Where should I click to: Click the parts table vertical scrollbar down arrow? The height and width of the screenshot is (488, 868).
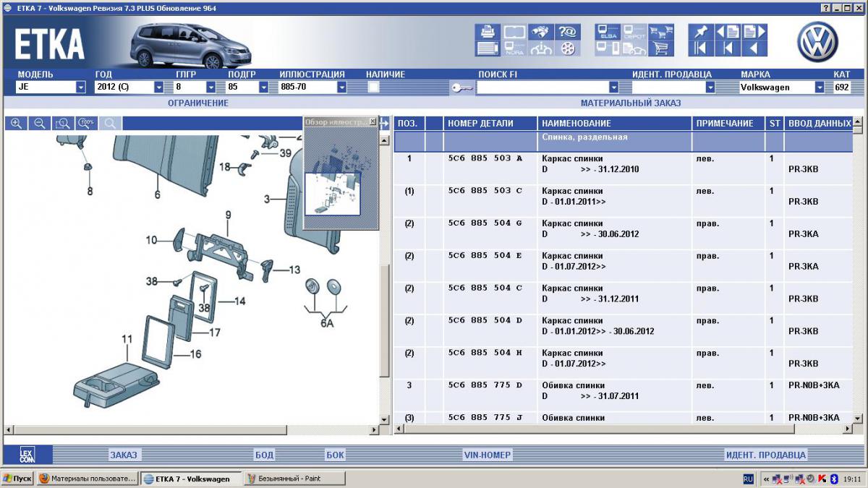pyautogui.click(x=858, y=418)
